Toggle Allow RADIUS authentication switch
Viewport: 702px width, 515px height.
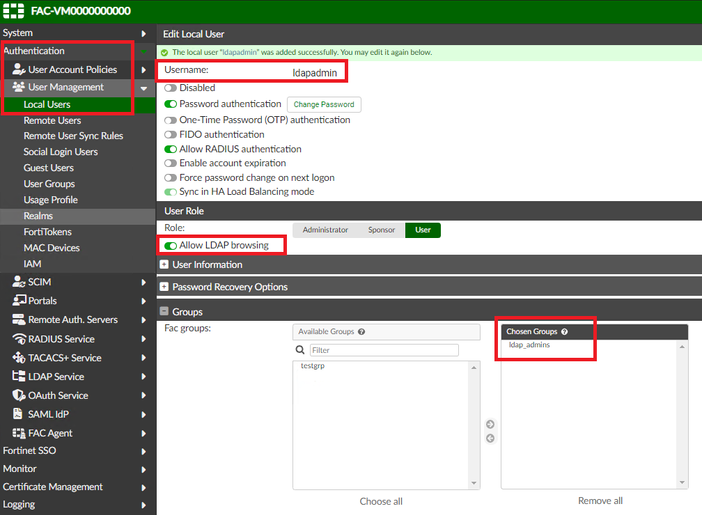coord(170,149)
